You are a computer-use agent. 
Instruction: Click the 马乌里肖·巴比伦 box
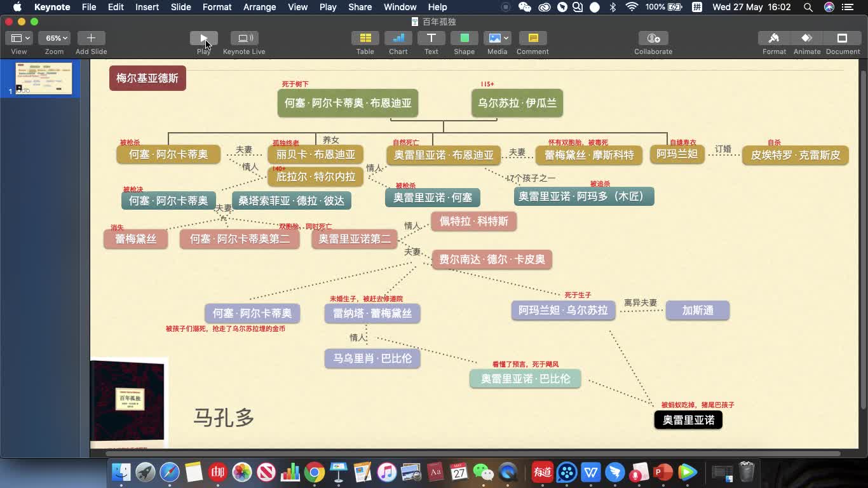[372, 358]
